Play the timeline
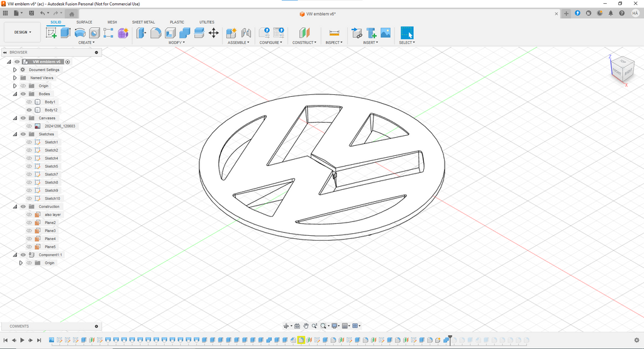This screenshot has width=644, height=349. [22, 340]
